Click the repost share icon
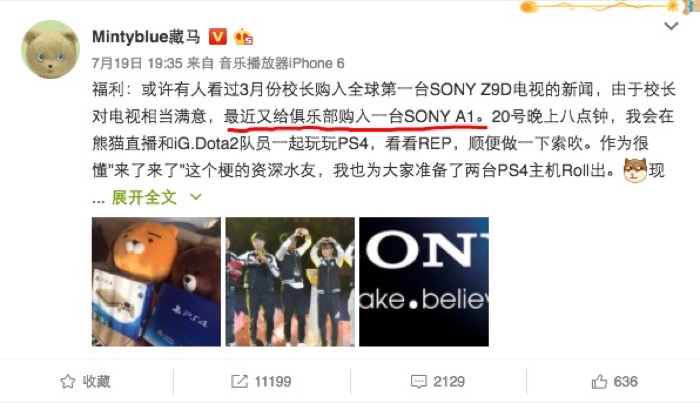Image resolution: width=700 pixels, height=403 pixels. click(239, 382)
